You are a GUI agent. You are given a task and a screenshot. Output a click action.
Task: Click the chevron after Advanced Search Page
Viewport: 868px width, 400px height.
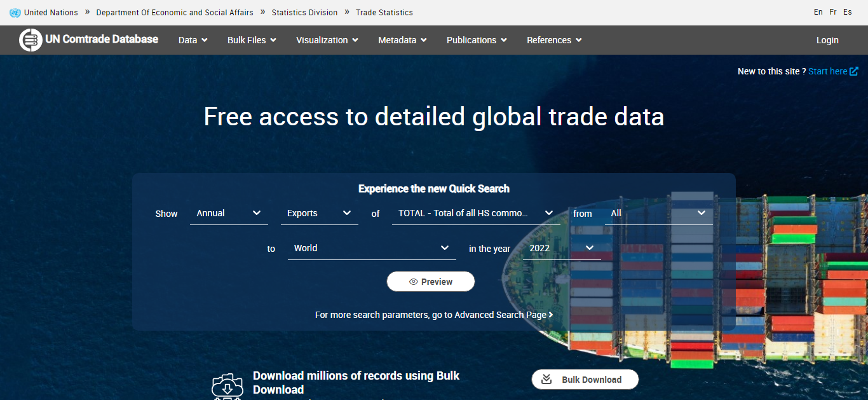tap(551, 315)
